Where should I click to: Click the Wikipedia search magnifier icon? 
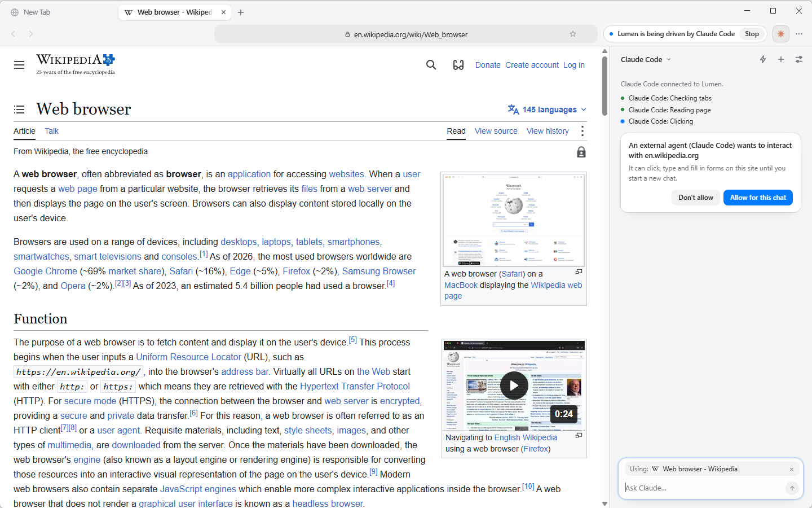tap(431, 65)
